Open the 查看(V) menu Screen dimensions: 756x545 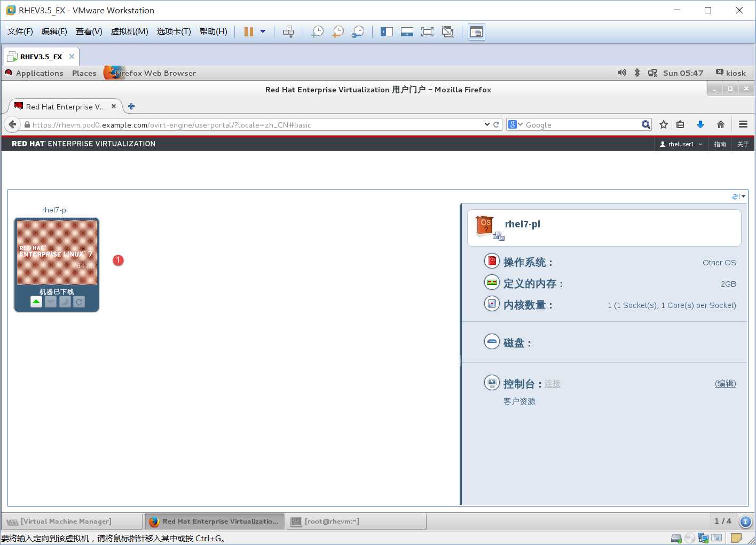[89, 31]
